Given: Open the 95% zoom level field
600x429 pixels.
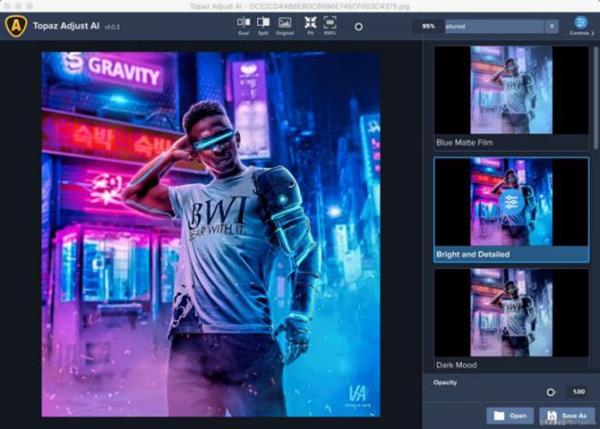Looking at the screenshot, I should 428,26.
